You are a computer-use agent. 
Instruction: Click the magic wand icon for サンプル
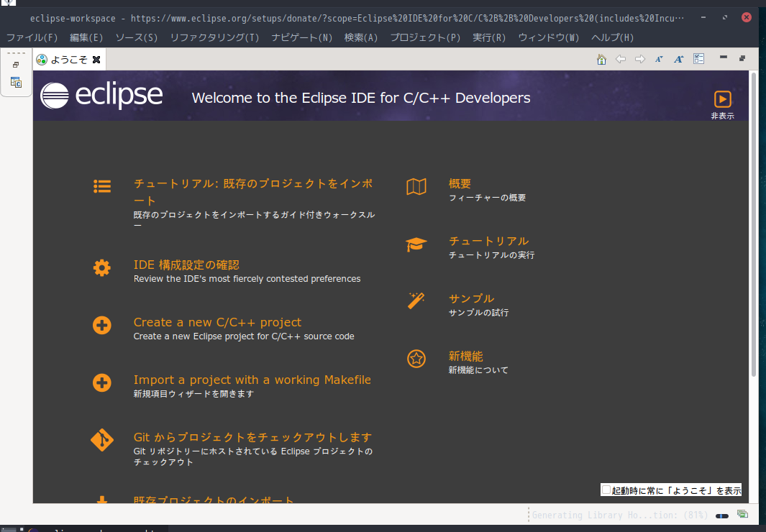click(x=416, y=301)
